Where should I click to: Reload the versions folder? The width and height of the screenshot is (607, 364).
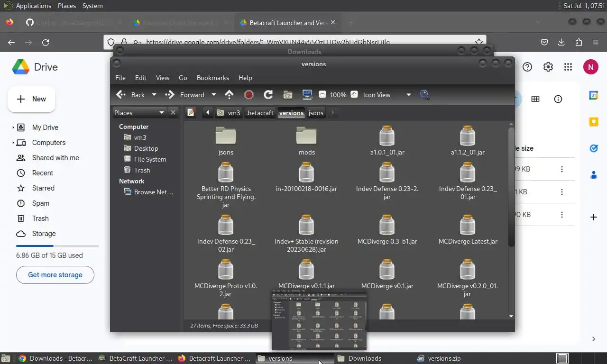(268, 95)
